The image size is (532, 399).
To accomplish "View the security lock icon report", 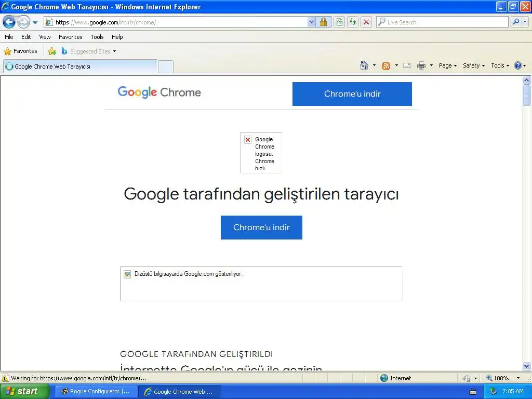I will 323,22.
